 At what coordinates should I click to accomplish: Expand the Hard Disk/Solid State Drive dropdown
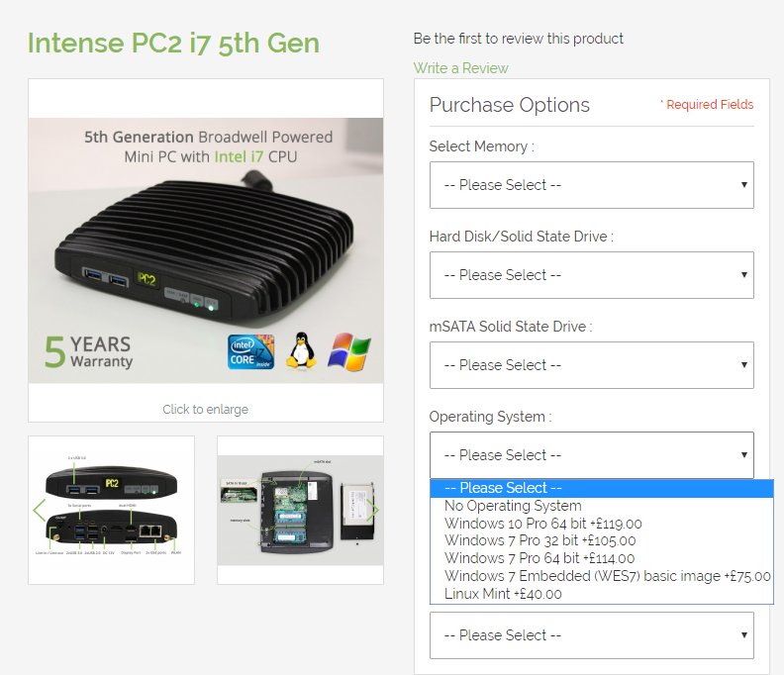point(591,275)
